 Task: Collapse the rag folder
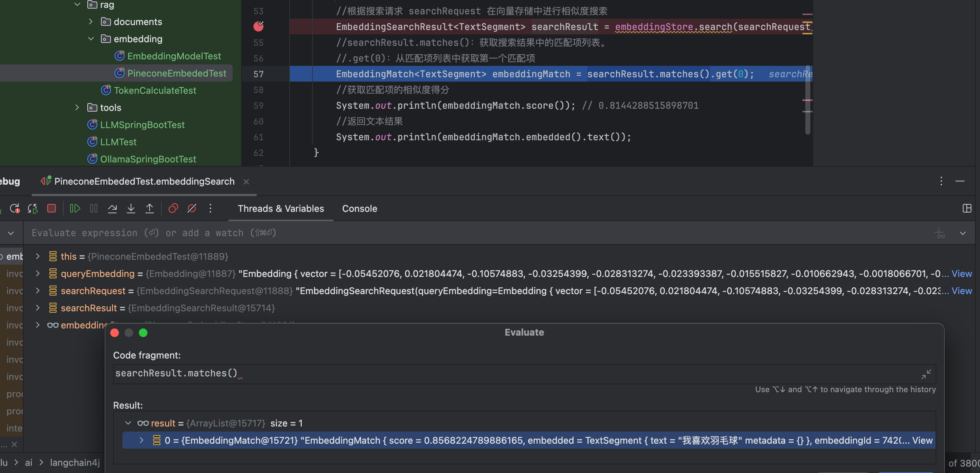tap(77, 5)
